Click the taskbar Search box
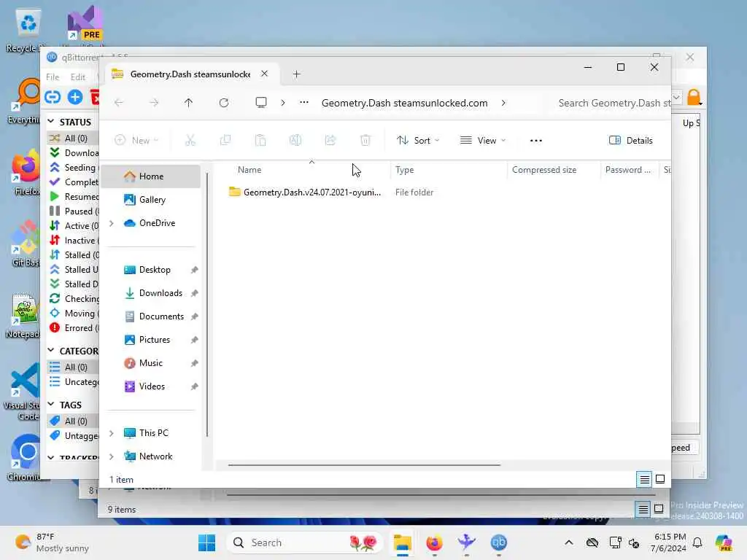Image resolution: width=747 pixels, height=560 pixels. coord(305,542)
